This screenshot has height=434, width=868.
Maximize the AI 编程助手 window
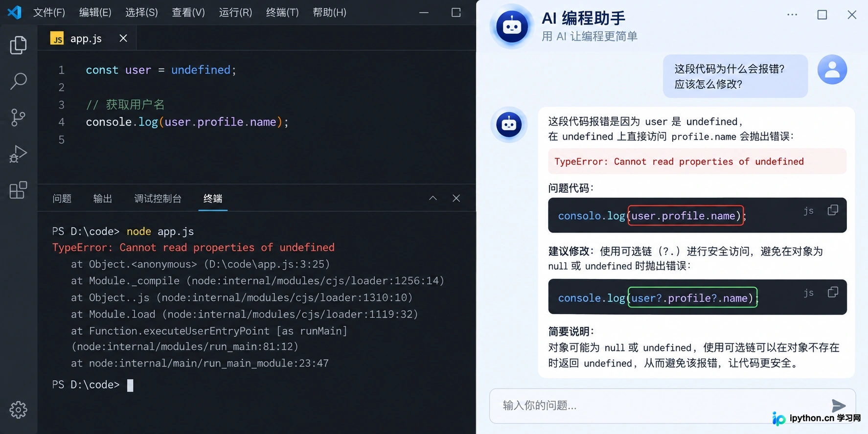pos(822,15)
